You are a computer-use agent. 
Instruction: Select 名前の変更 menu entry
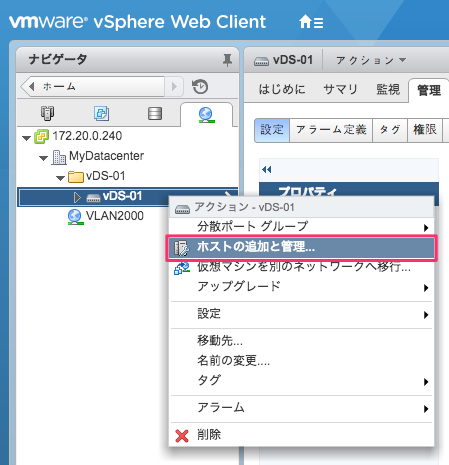[233, 360]
